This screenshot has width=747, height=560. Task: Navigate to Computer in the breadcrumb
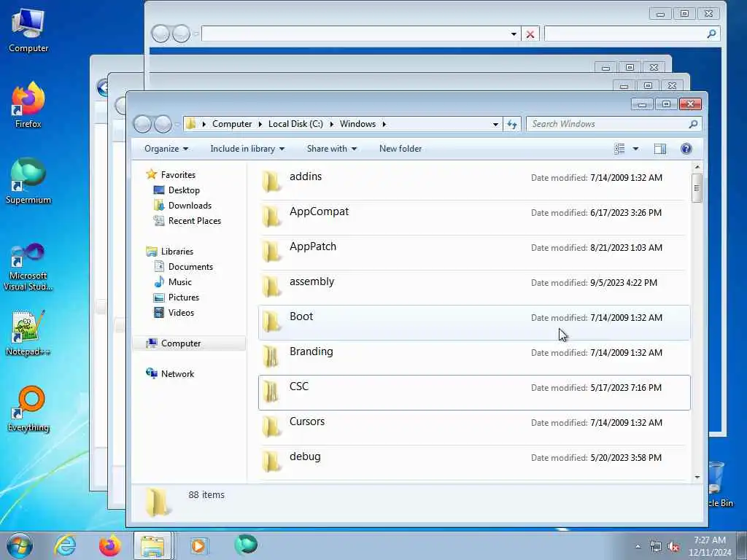(x=232, y=124)
